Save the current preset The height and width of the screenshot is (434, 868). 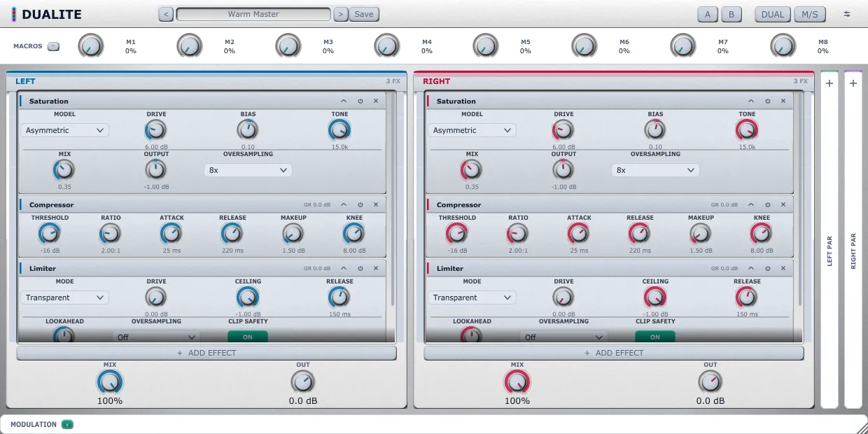coord(364,14)
